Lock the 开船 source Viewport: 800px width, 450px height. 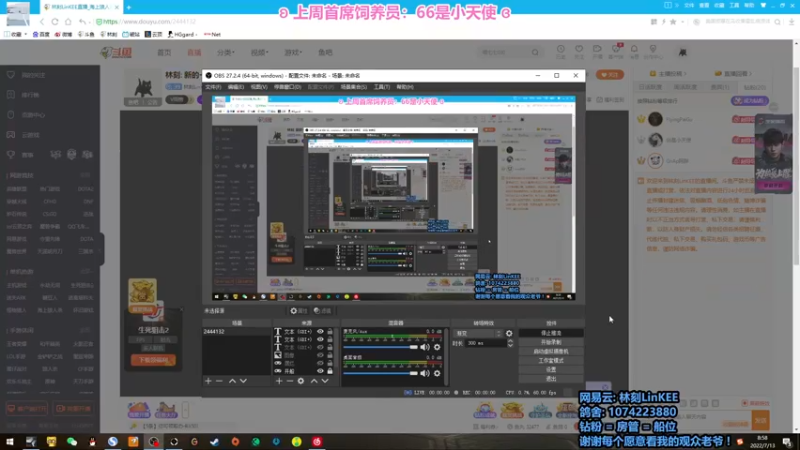click(330, 371)
